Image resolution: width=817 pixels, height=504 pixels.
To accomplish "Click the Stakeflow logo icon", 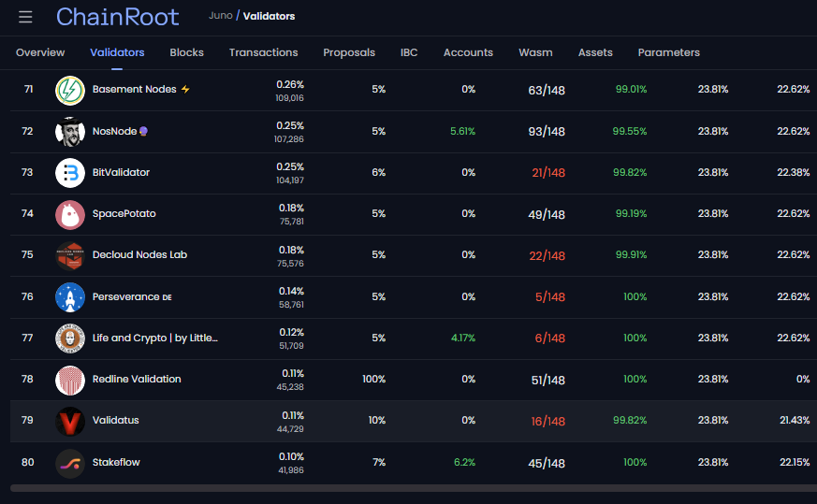I will coord(70,464).
